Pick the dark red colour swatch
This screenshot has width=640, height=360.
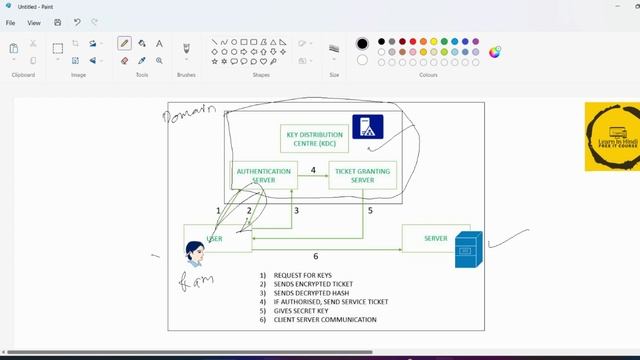coord(402,42)
